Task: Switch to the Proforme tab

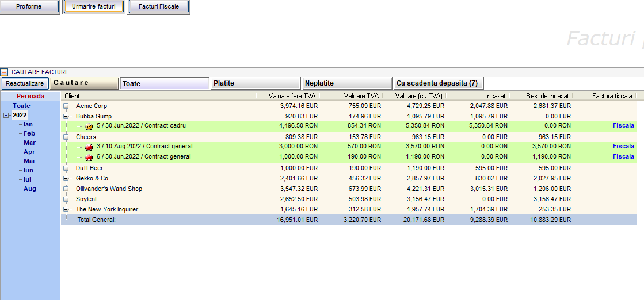Action: (29, 7)
